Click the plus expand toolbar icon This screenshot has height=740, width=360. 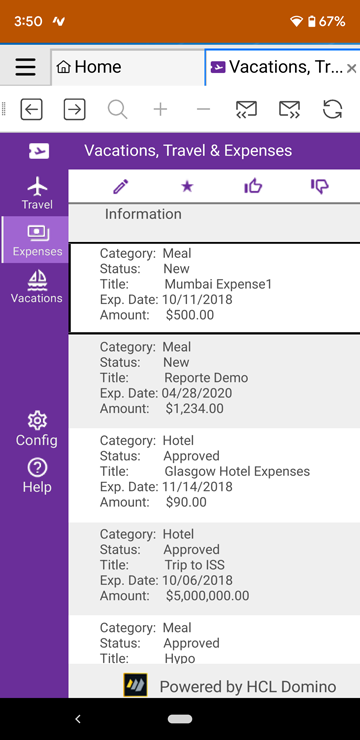click(x=160, y=109)
